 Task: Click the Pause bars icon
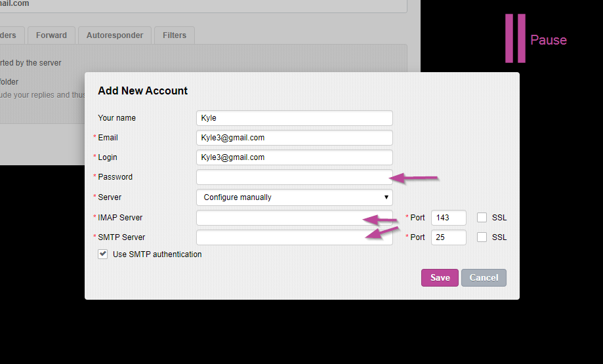(515, 39)
